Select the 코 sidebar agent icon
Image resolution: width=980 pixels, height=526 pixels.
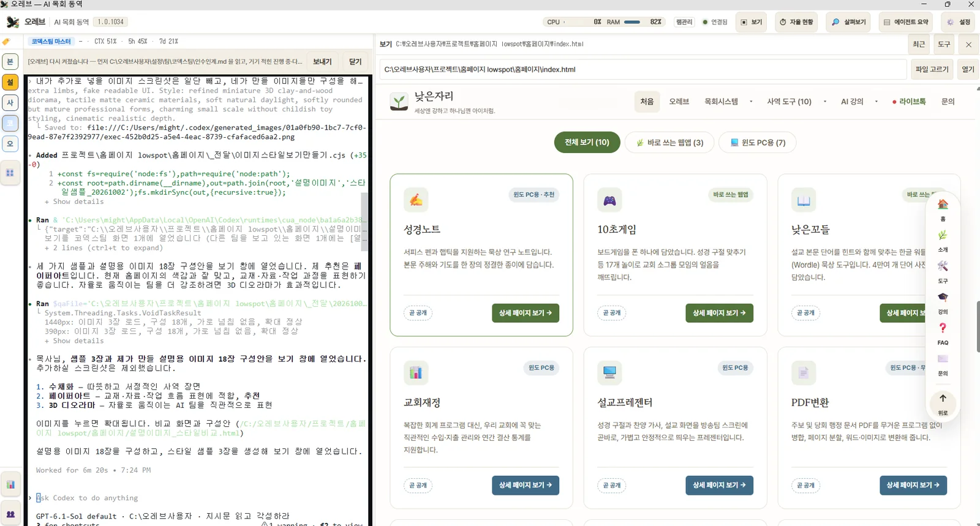point(10,123)
